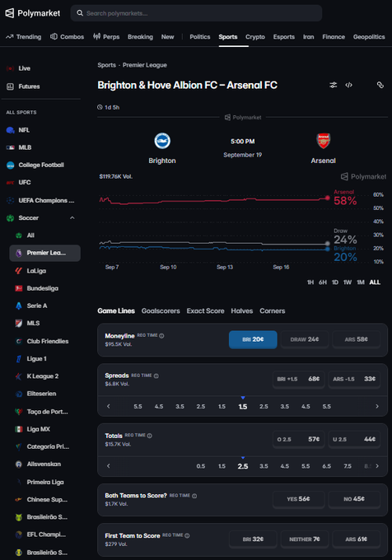
Task: Click the Serie A logo icon
Action: click(x=19, y=306)
